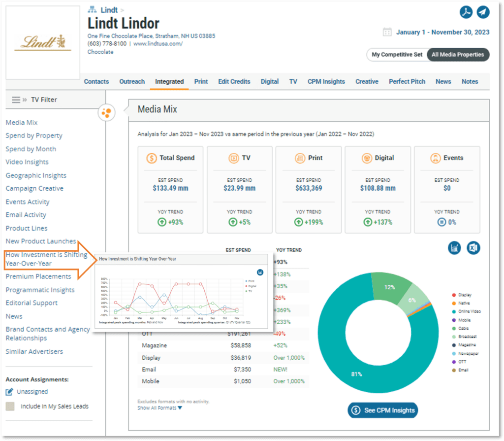
Task: Click the Events card icon
Action: [x=436, y=158]
